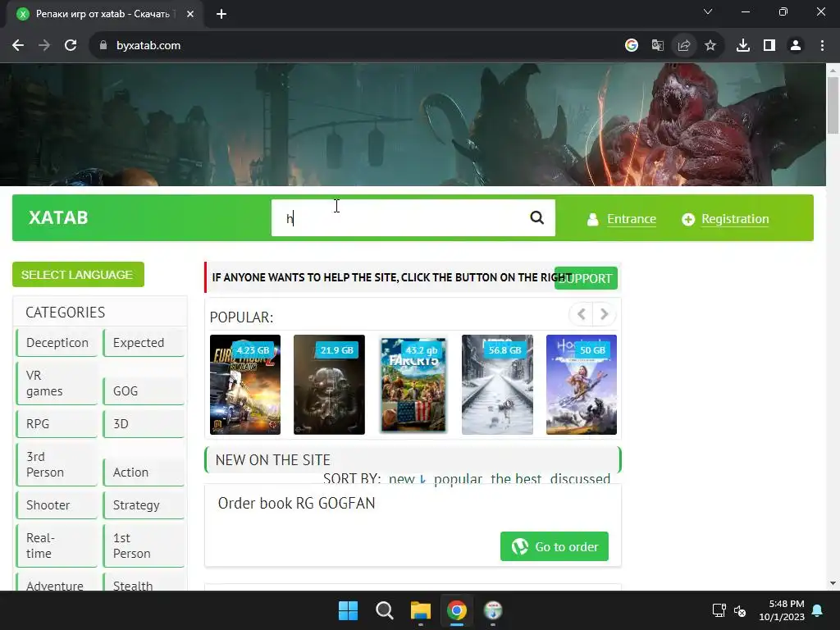Image resolution: width=840 pixels, height=630 pixels.
Task: Open Real-time category
Action: 57,546
